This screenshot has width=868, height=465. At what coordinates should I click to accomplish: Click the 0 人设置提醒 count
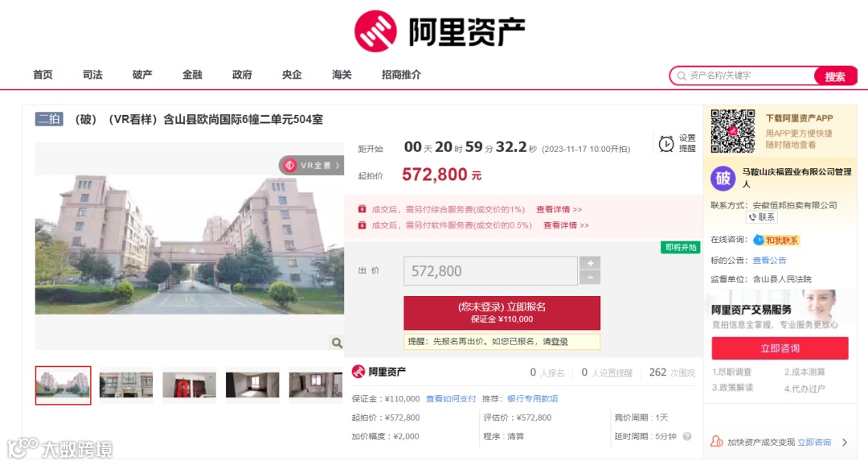[607, 372]
